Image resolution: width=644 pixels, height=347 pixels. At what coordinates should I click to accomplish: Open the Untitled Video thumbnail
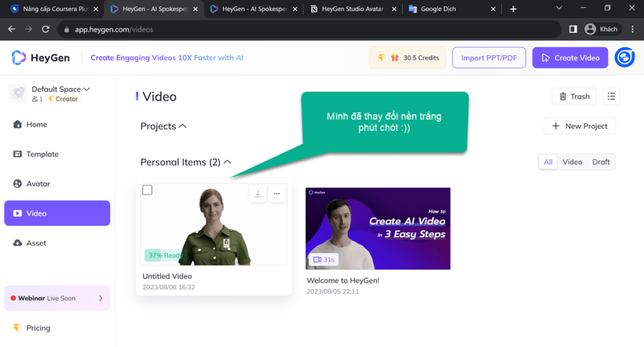[214, 224]
